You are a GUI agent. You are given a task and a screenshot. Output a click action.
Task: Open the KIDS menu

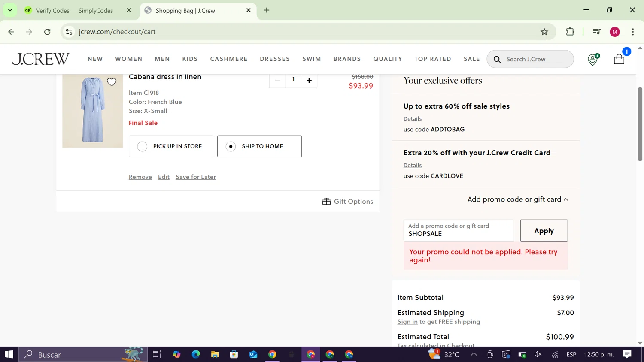(190, 59)
